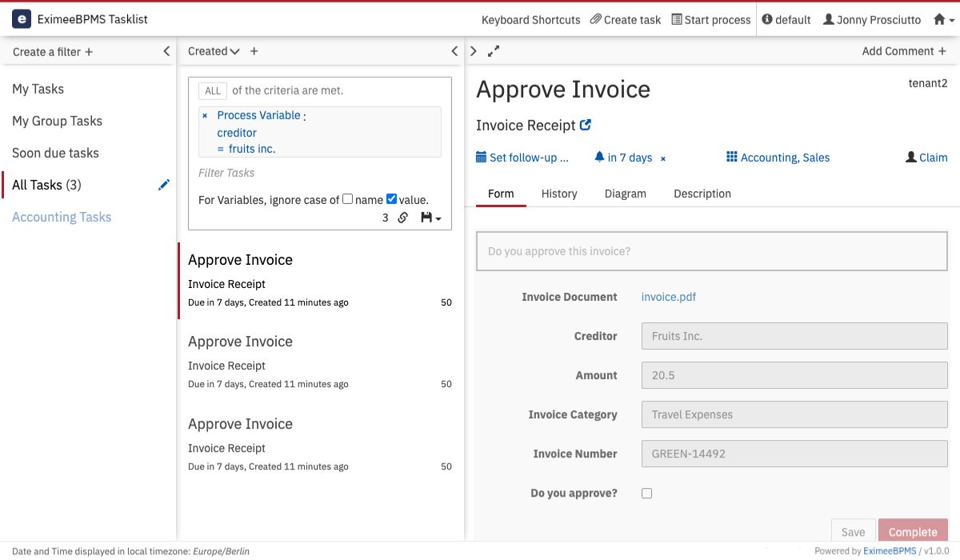Expand the task detail panel chevron
Image resolution: width=960 pixels, height=560 pixels.
(x=474, y=51)
